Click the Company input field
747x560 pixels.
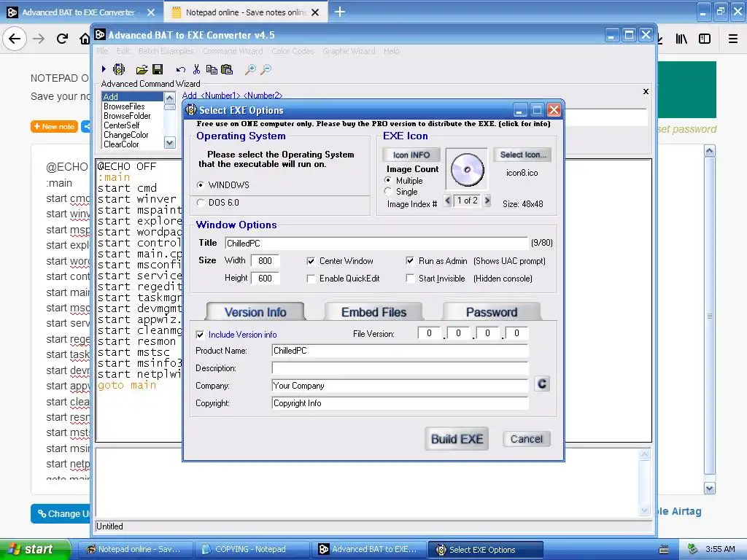[400, 386]
